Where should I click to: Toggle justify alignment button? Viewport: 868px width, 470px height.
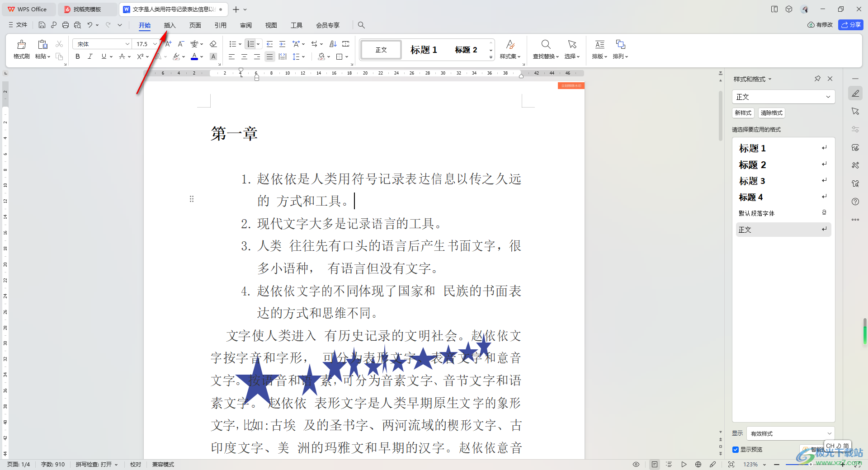point(269,56)
